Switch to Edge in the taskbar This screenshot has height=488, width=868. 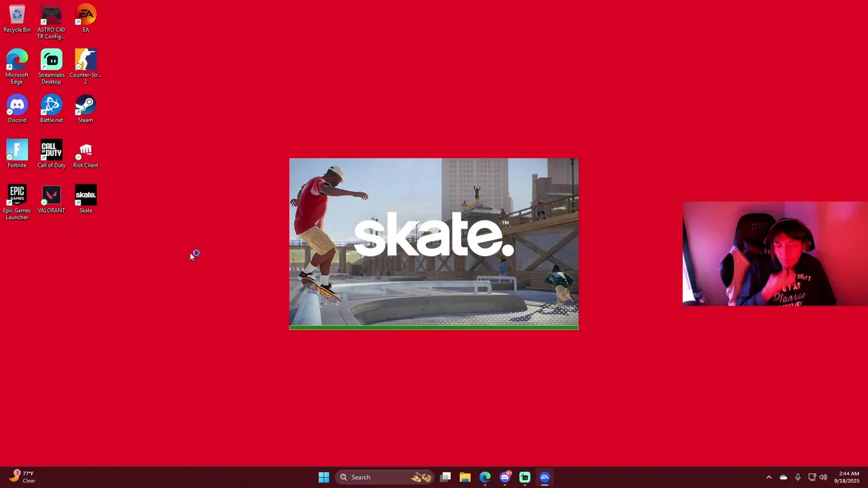[x=485, y=477]
